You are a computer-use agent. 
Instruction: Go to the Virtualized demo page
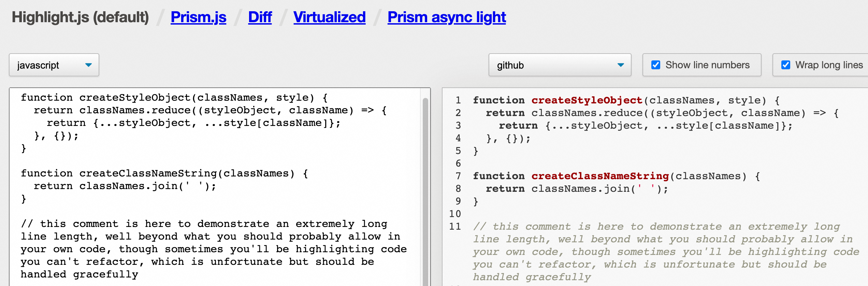coord(329,17)
